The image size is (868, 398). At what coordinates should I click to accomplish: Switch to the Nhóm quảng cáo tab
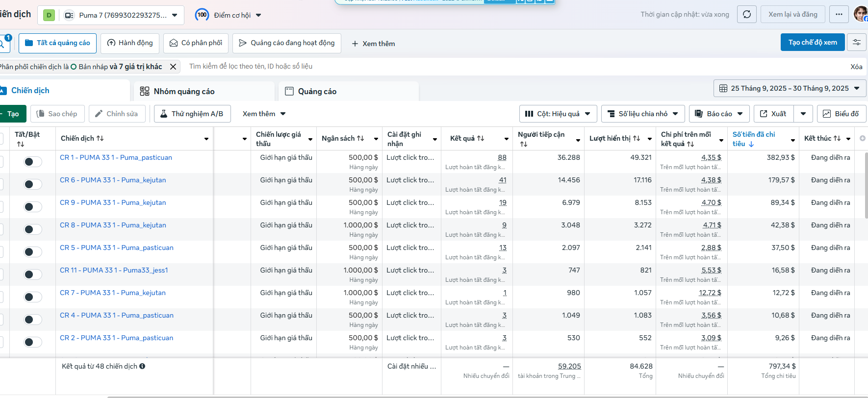click(184, 91)
